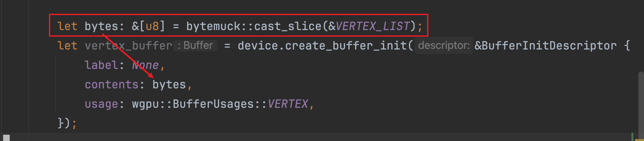Click the device variable
The image size is (644, 141).
pyautogui.click(x=257, y=46)
